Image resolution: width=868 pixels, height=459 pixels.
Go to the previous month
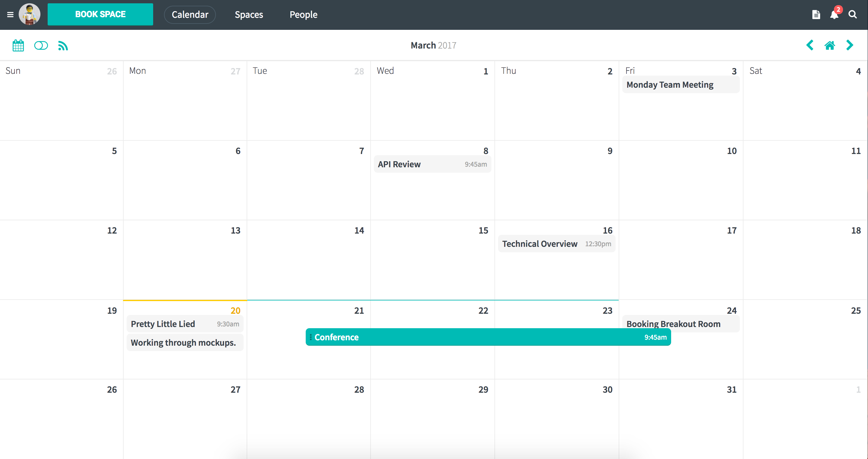click(810, 45)
